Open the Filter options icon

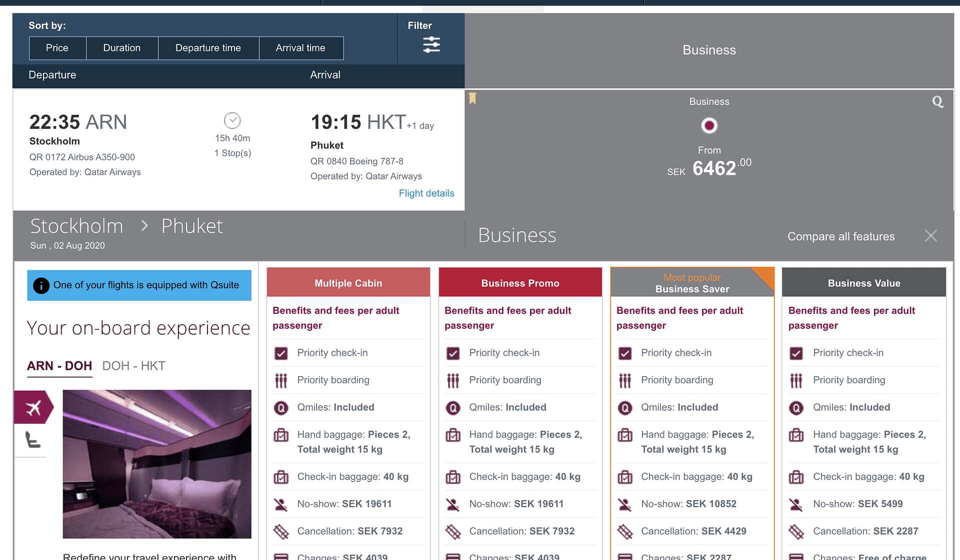tap(431, 45)
